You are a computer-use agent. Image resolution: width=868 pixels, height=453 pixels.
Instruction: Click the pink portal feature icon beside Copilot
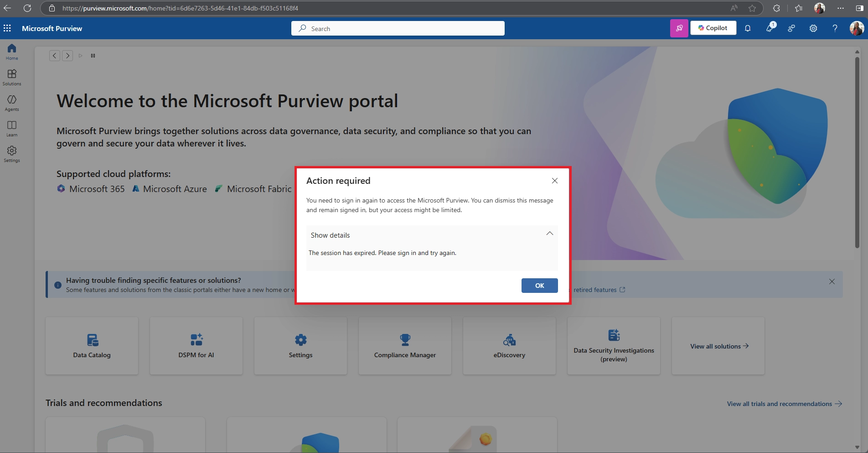(679, 28)
